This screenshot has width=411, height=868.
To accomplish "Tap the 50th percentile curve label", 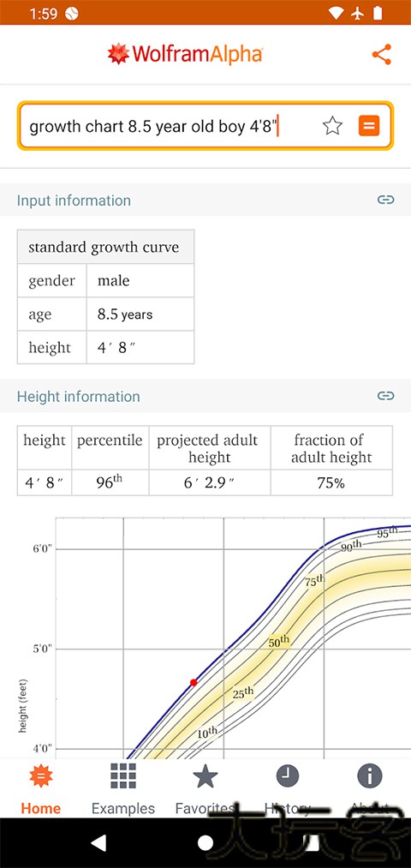I will [x=279, y=642].
